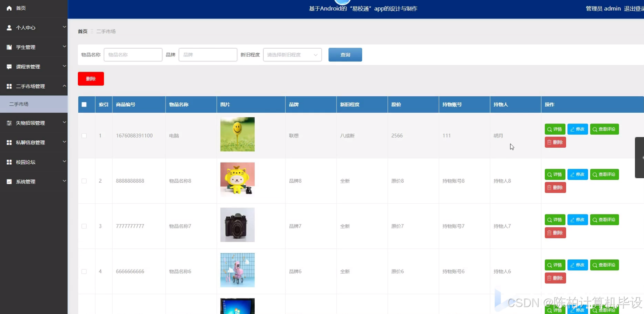Click 修改 for 物品名称8 row
The width and height of the screenshot is (644, 314).
click(577, 174)
